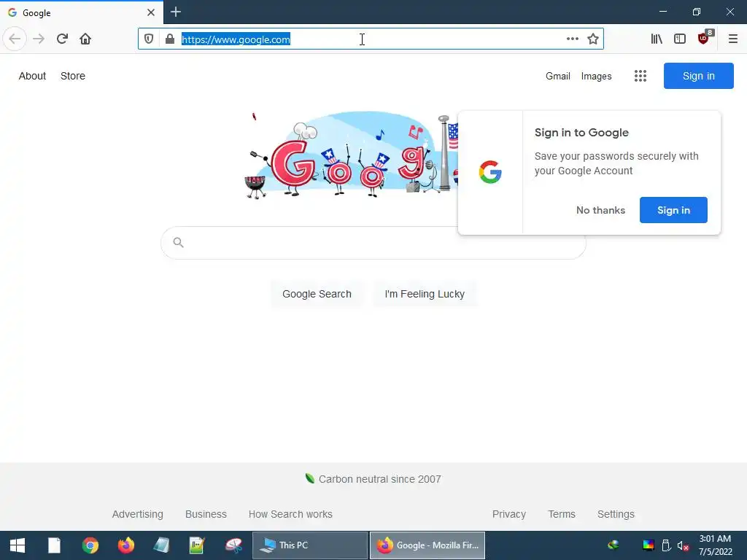Click the padlock site security icon
Image resolution: width=747 pixels, height=560 pixels.
169,39
